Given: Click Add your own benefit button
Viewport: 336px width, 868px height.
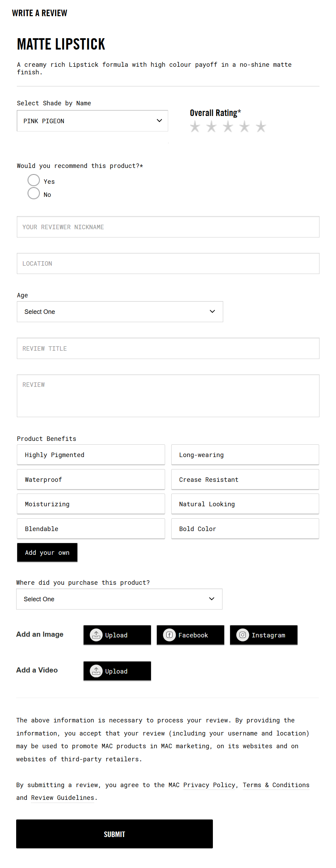Looking at the screenshot, I should 47,552.
